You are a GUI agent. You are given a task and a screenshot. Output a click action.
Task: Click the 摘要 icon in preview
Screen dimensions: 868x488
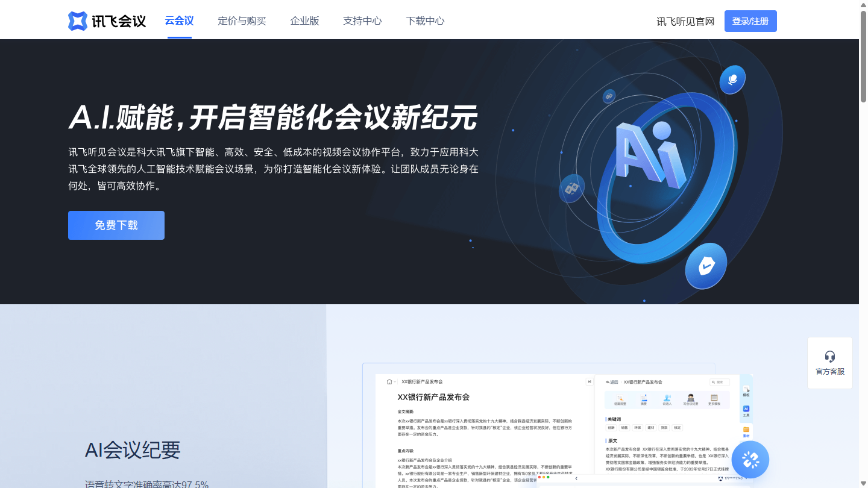point(644,400)
